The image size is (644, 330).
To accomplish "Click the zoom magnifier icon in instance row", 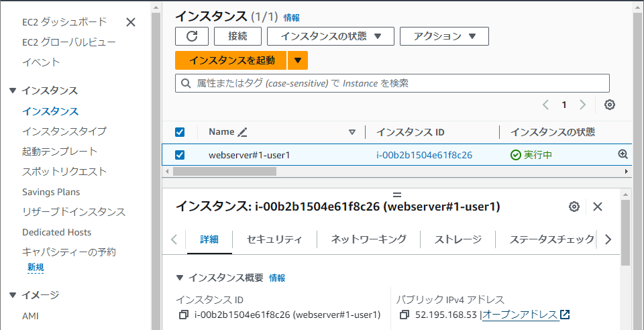I will click(623, 154).
